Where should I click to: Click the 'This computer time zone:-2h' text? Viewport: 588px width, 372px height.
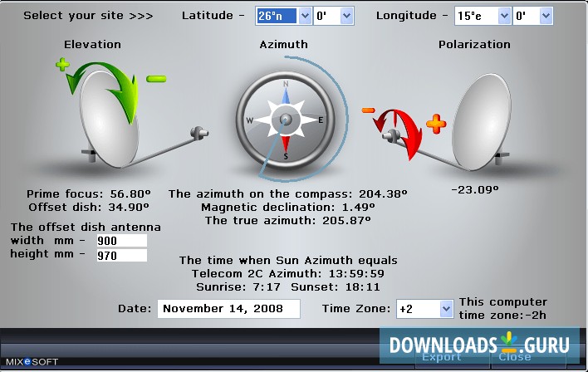tap(503, 309)
